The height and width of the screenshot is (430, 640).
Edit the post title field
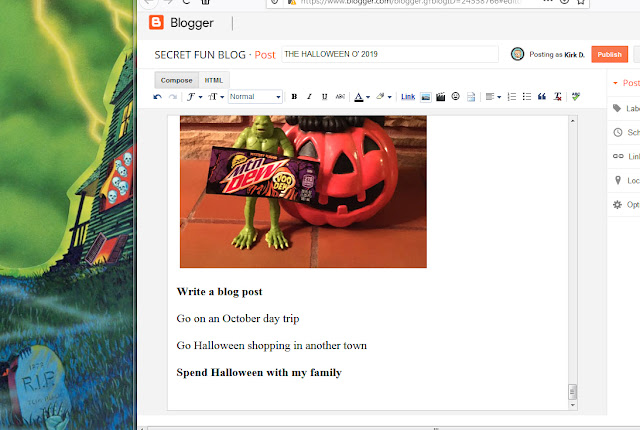(390, 54)
